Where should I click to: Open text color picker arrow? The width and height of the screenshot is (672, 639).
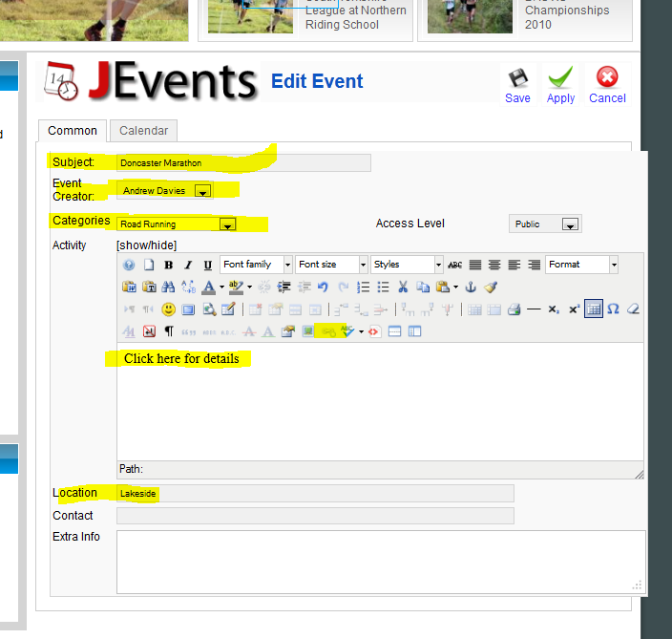click(x=222, y=287)
